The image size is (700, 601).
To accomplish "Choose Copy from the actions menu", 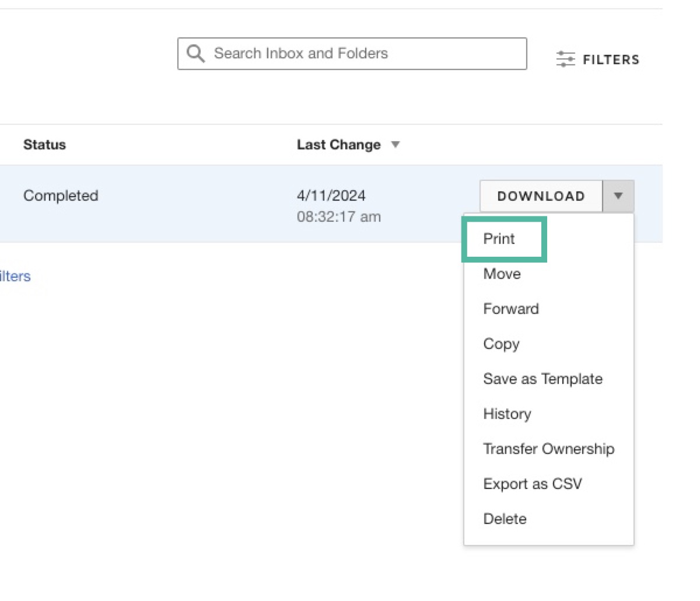I will [x=501, y=344].
